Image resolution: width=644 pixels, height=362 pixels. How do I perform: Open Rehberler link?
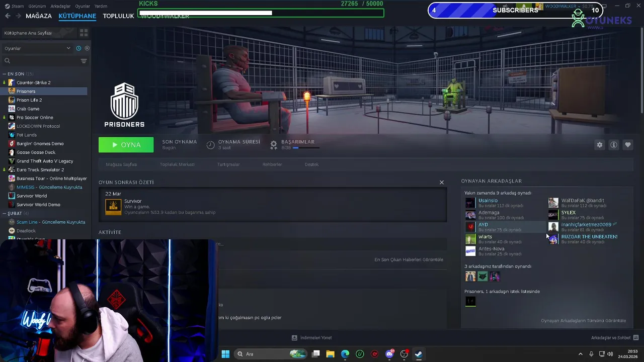point(272,164)
